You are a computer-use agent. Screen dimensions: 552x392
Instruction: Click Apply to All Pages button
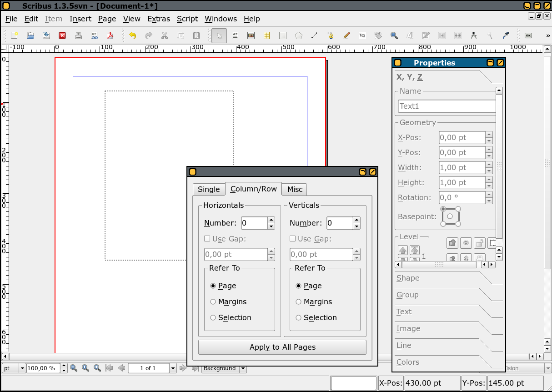282,347
